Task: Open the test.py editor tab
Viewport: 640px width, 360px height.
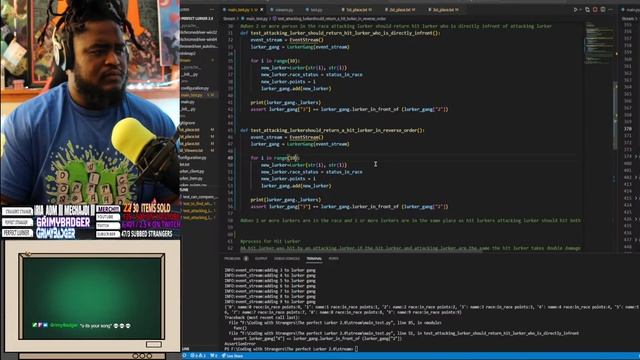Action: [315, 10]
